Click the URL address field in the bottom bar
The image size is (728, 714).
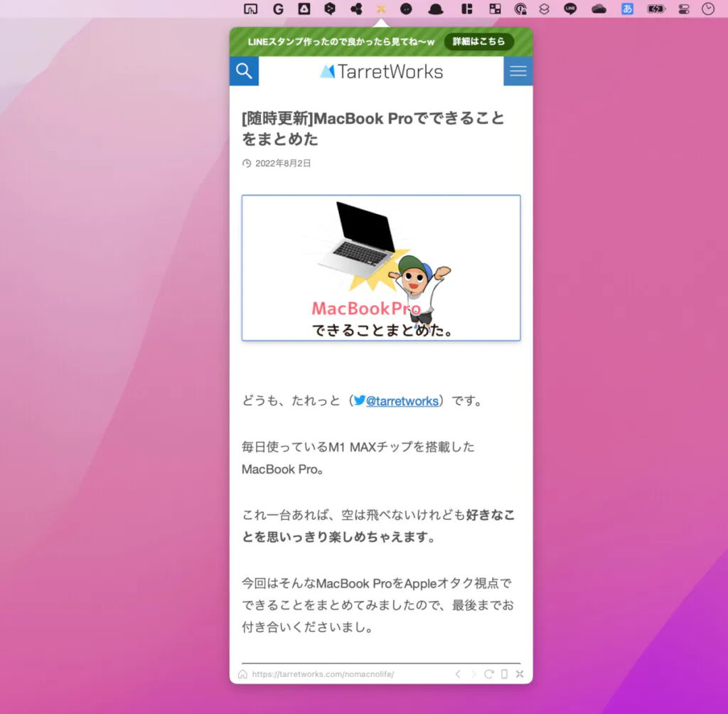coord(323,674)
